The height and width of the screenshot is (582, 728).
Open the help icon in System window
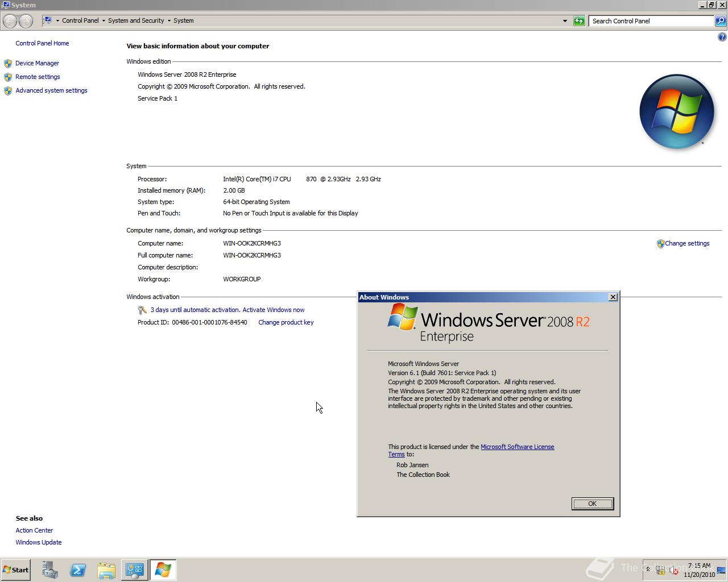point(722,38)
